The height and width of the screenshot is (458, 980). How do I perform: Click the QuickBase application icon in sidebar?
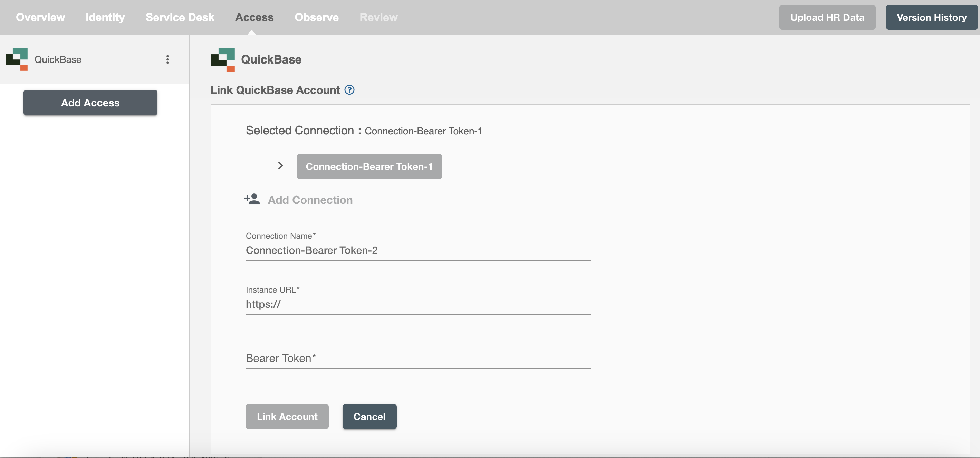click(x=15, y=59)
